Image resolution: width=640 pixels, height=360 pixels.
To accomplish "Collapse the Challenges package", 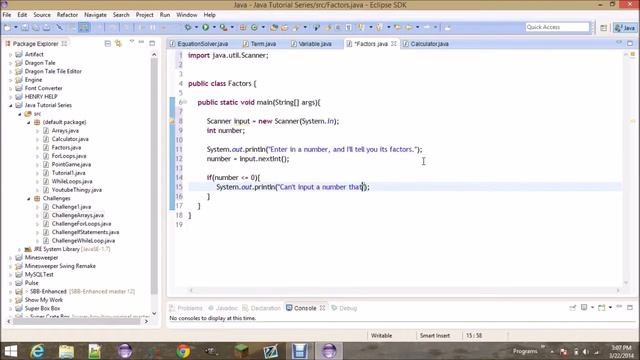I will tap(29, 198).
